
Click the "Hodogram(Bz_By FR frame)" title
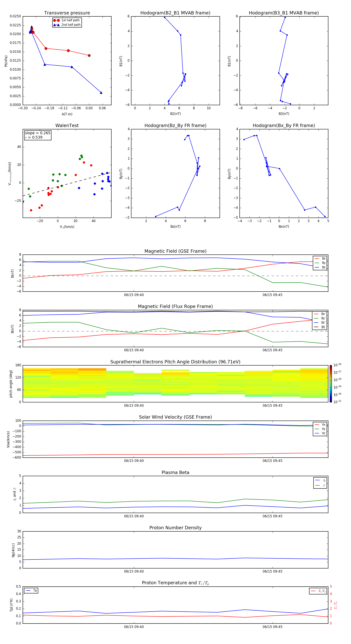[175, 125]
